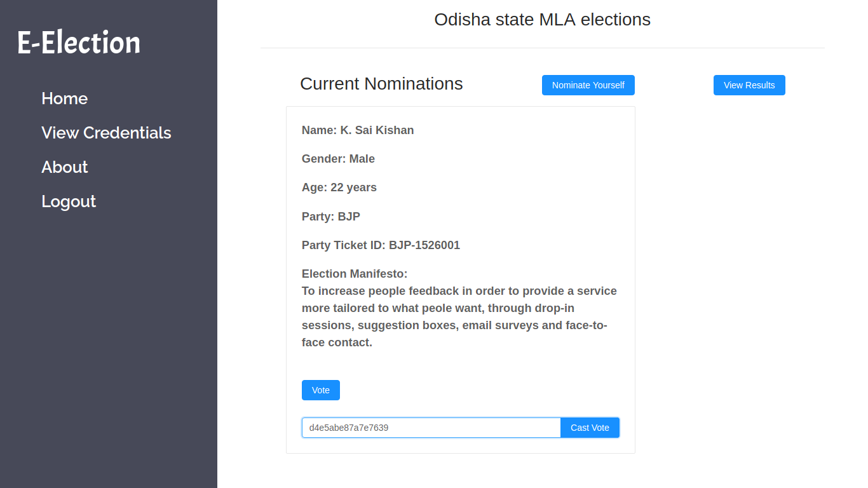The image size is (868, 488).
Task: Click the Gender: Male line
Action: (338, 159)
